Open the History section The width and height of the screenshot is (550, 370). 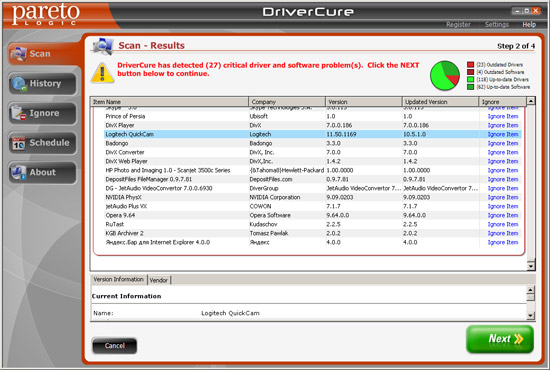tap(42, 83)
